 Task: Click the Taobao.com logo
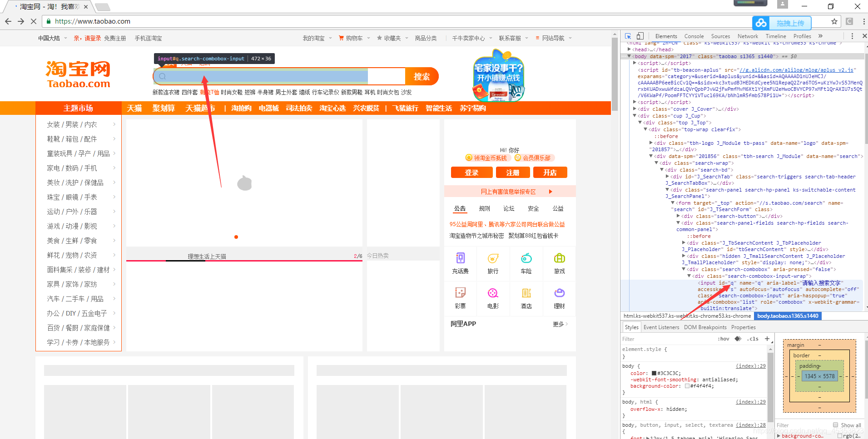[78, 74]
